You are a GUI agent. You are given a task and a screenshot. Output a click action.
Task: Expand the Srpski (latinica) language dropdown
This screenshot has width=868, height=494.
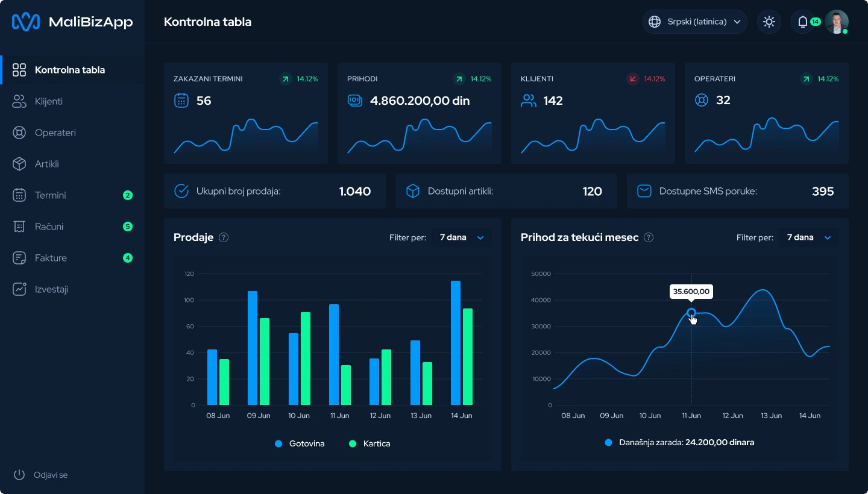[694, 22]
